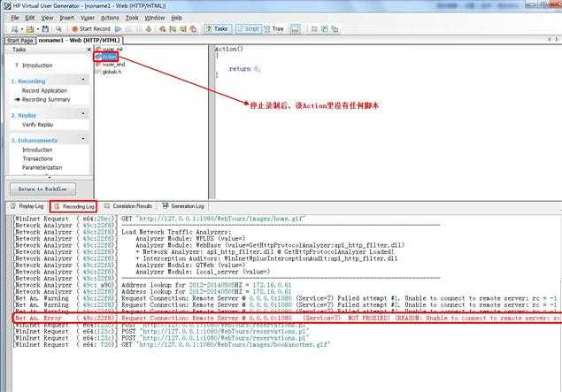Open the Actions menu

110,18
